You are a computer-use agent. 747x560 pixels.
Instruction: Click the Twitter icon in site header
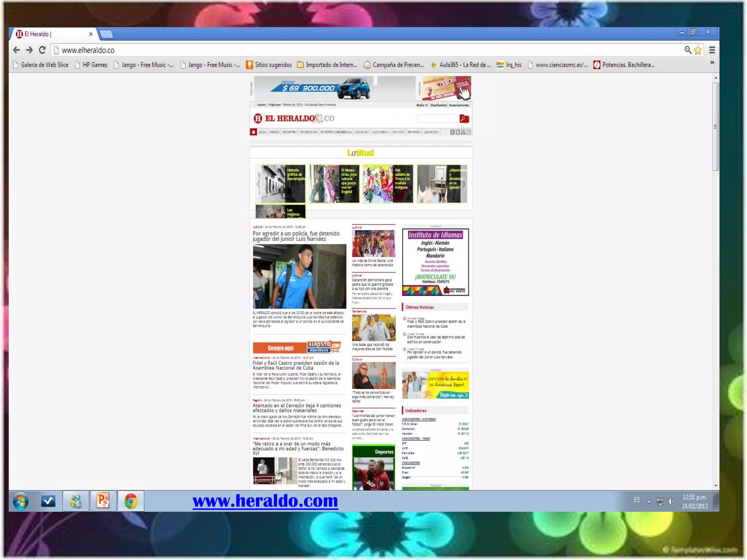(457, 132)
